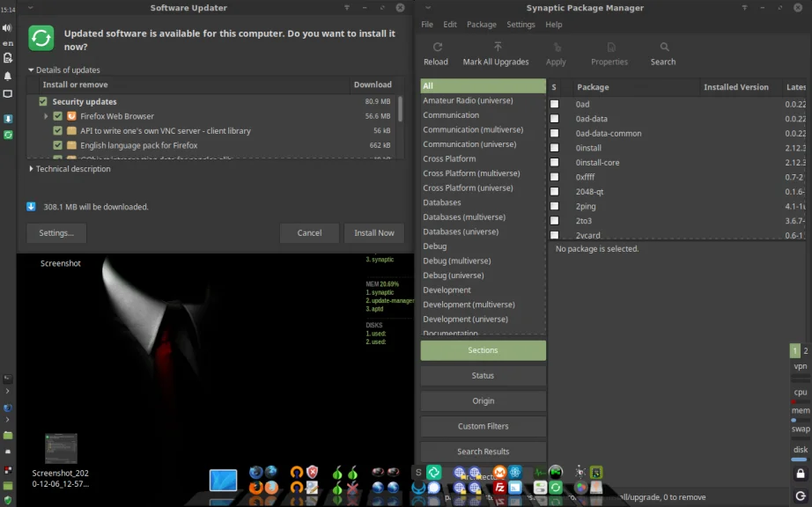Uncheck the Security updates checkbox

click(42, 101)
